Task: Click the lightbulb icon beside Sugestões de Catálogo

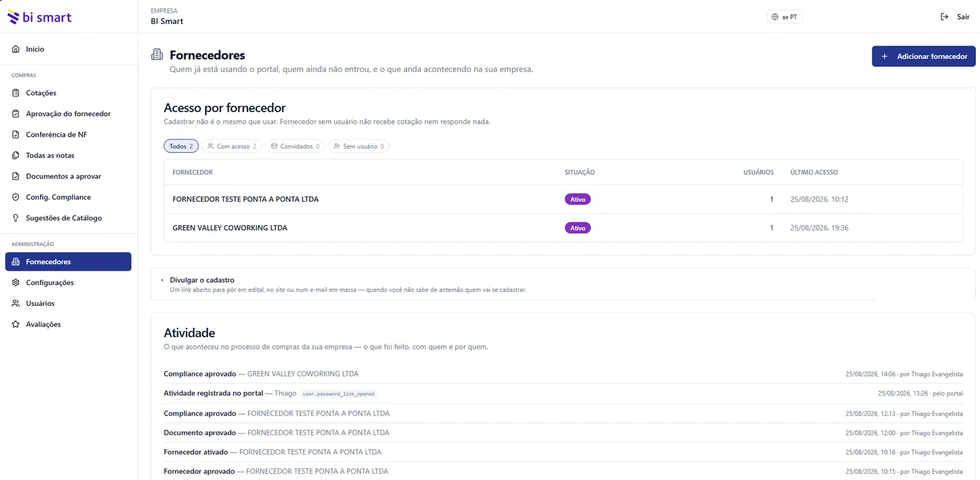Action: 16,218
